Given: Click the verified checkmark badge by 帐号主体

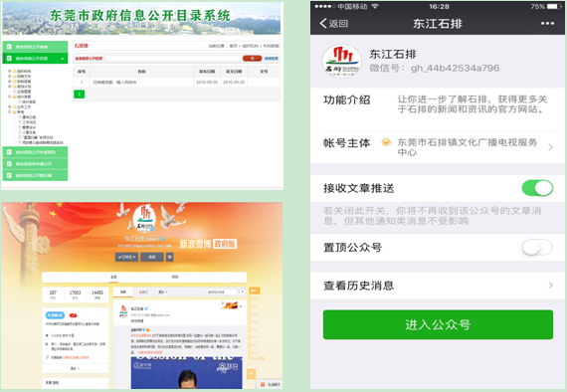Looking at the screenshot, I should pyautogui.click(x=386, y=142).
